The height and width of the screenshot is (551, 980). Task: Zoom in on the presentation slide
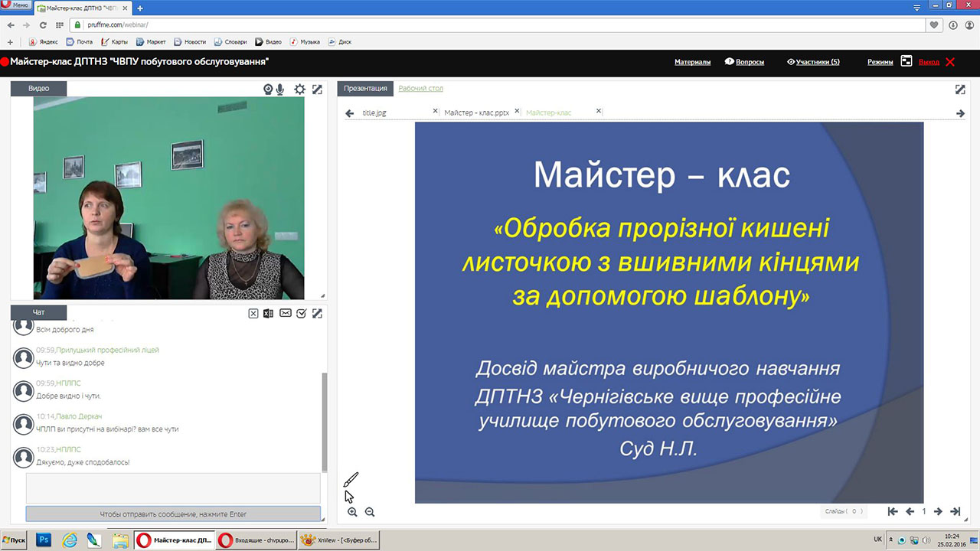tap(352, 512)
